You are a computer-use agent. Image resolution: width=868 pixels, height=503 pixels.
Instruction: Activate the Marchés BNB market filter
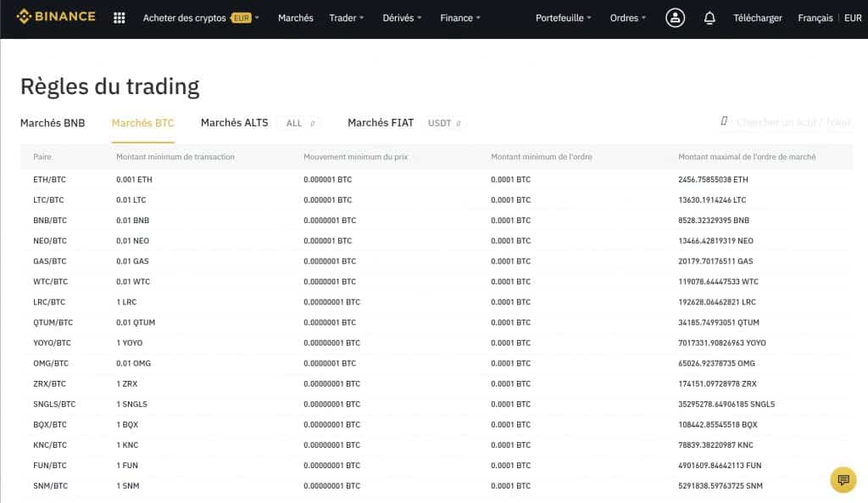53,122
